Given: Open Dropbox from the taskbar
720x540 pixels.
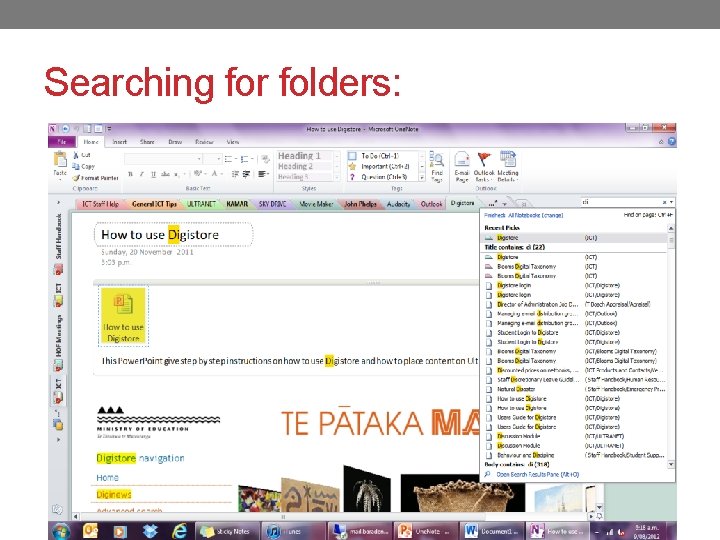Looking at the screenshot, I should click(150, 531).
